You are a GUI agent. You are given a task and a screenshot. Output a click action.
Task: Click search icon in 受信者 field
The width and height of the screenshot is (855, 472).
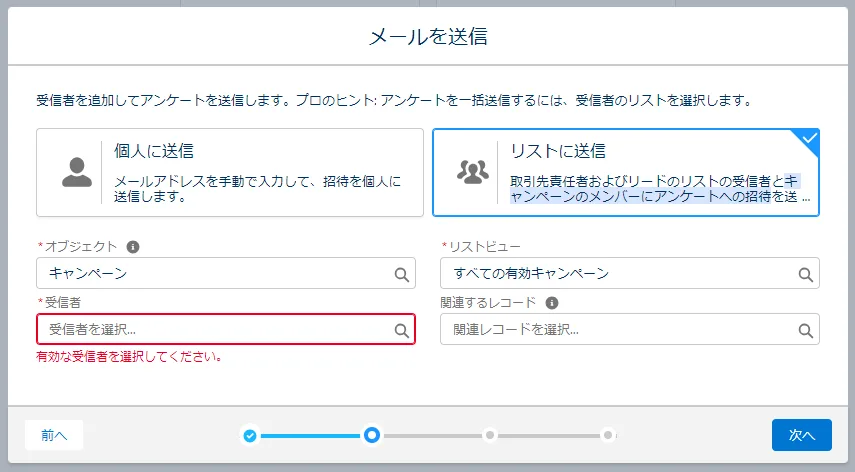tap(401, 330)
